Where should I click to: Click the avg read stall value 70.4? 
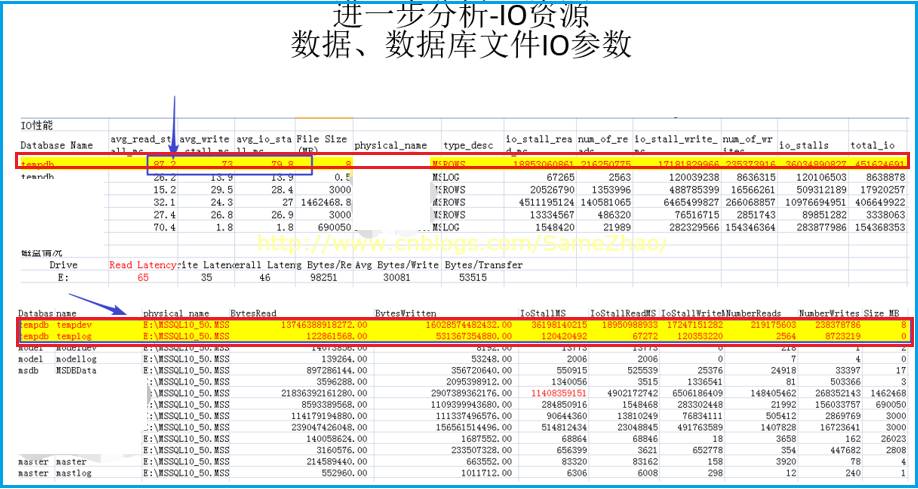click(164, 227)
